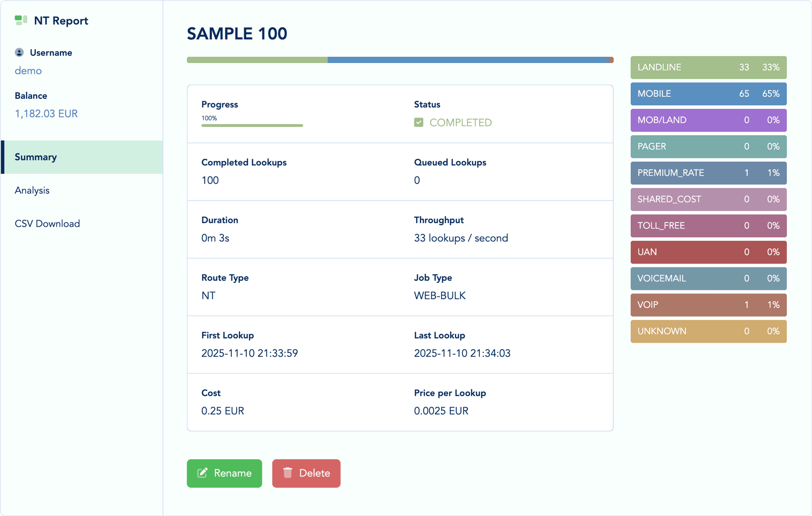Screen dimensions: 812x516
Task: Expand the TOLL_FREE category row
Action: 708,226
